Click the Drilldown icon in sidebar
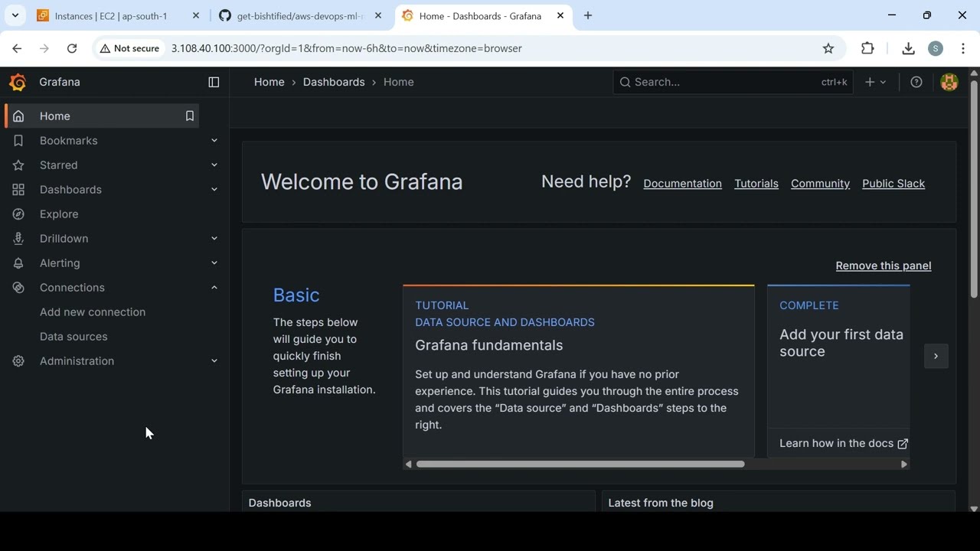 tap(18, 239)
